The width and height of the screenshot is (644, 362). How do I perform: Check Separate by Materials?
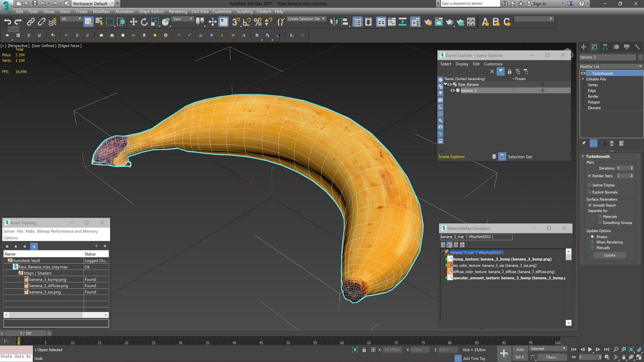click(600, 217)
